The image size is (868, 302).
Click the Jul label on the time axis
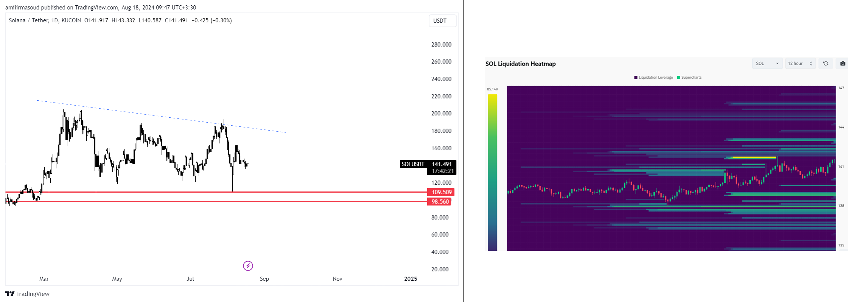coord(190,279)
